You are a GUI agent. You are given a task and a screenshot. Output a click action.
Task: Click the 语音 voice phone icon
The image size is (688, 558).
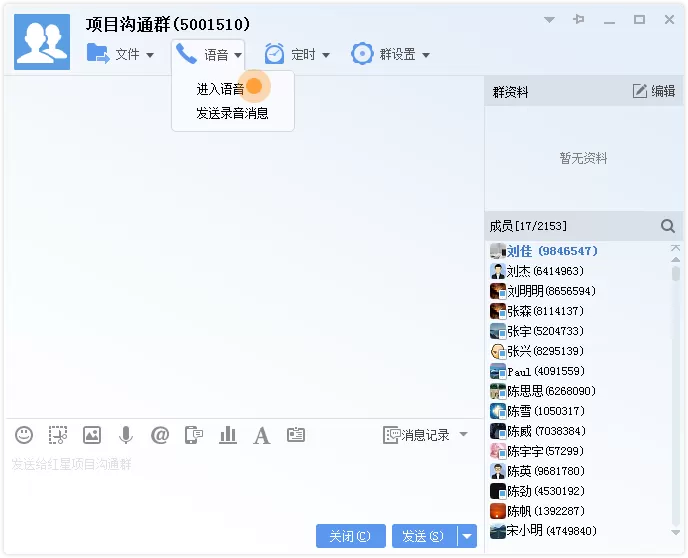186,54
